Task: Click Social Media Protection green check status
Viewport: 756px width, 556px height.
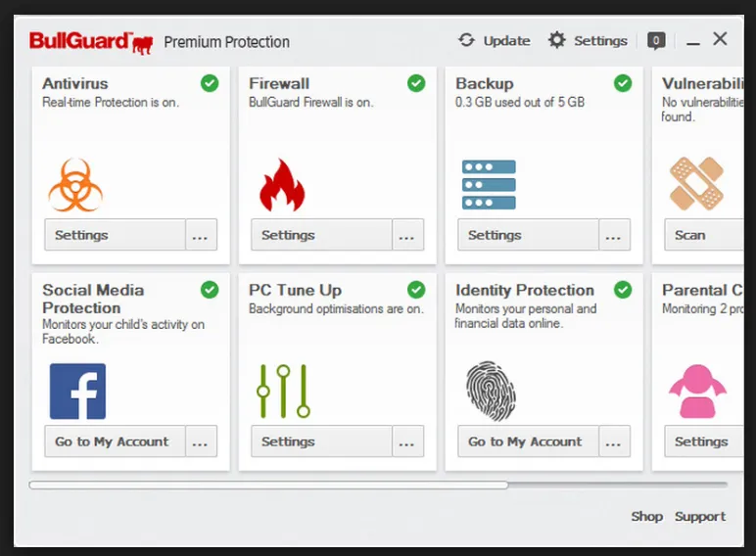Action: (210, 290)
